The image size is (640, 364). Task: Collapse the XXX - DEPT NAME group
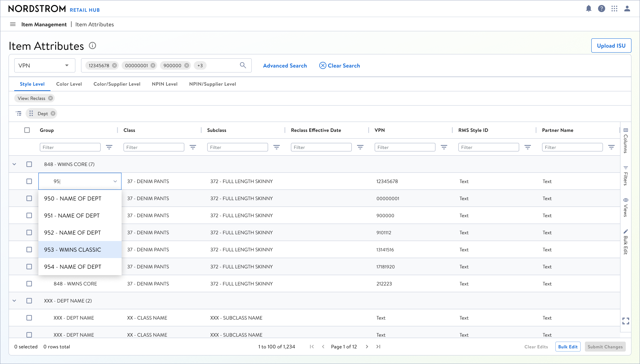14,301
